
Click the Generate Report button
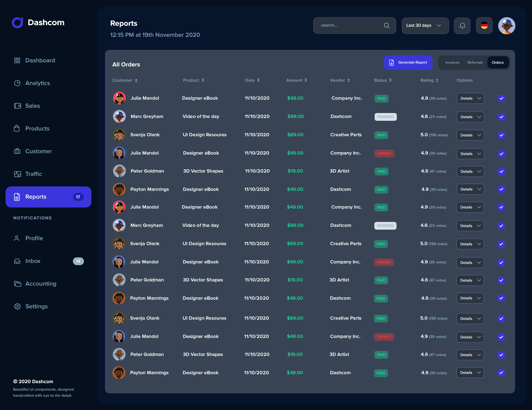point(408,62)
